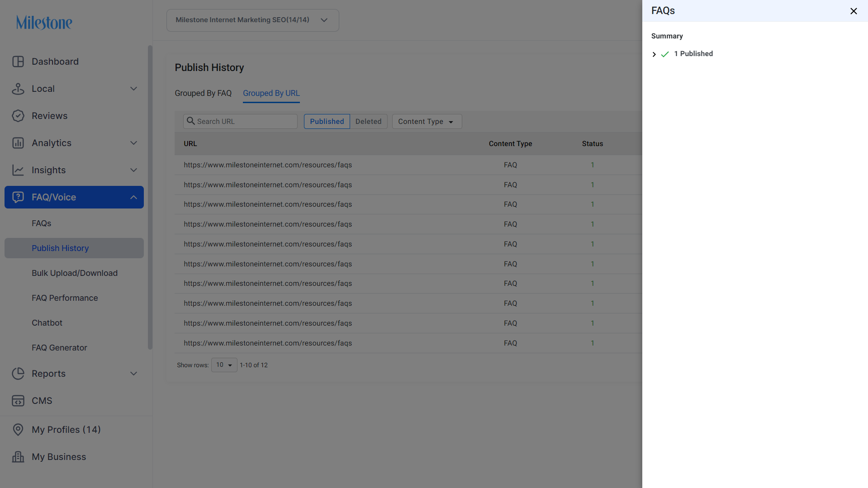The image size is (868, 488).
Task: Click the last row faqs URL
Action: [268, 343]
